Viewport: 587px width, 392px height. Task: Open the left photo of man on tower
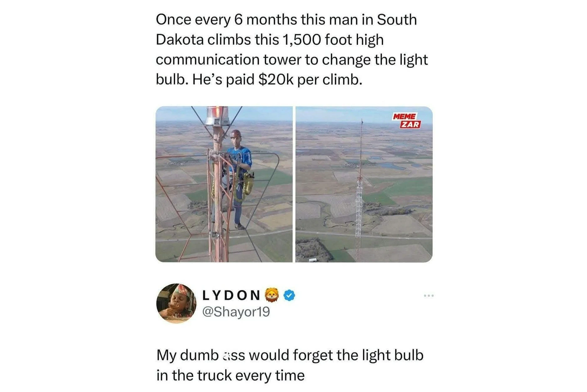coord(224,184)
